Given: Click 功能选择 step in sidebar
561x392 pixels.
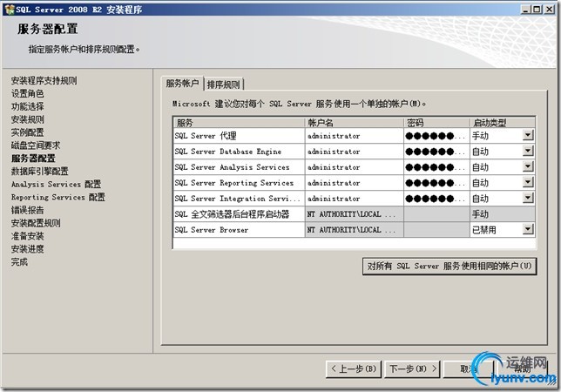Looking at the screenshot, I should pyautogui.click(x=28, y=106).
